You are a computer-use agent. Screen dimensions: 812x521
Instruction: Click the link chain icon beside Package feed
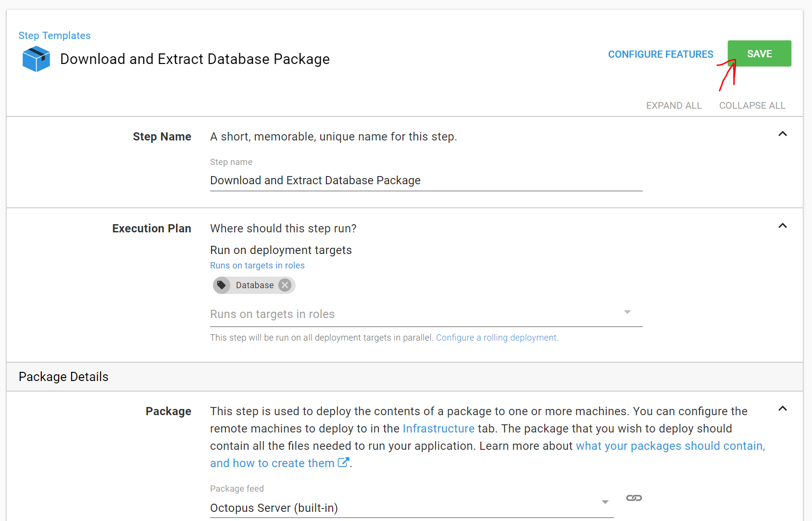634,498
